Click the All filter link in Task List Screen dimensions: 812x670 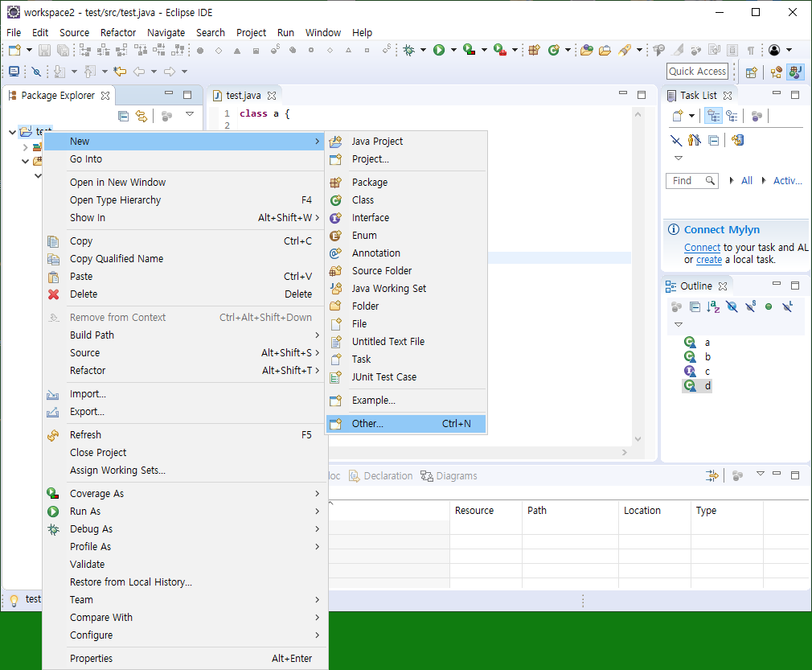746,180
